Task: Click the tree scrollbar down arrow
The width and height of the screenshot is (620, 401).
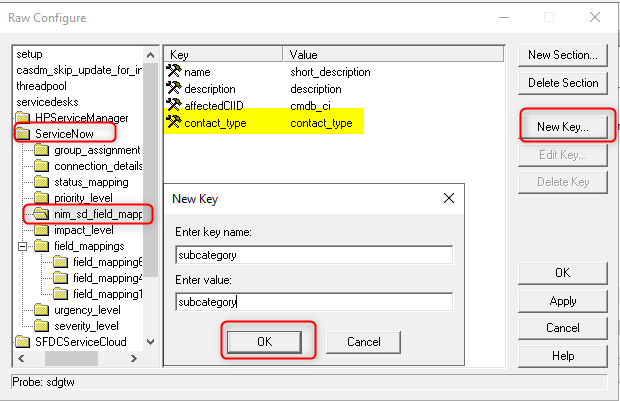Action: pyautogui.click(x=150, y=342)
